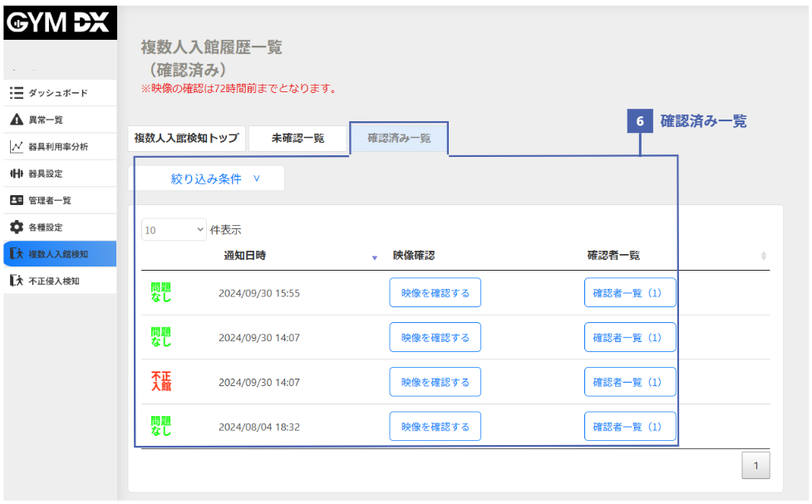Click 映像を確認する for 2024/09/30 15:55
The height and width of the screenshot is (504, 812).
435,293
